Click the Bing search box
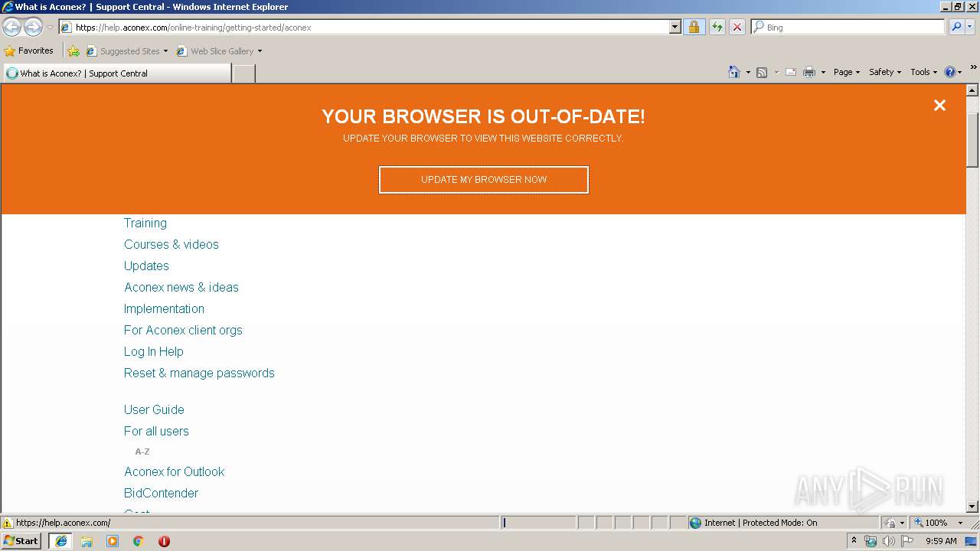The height and width of the screenshot is (551, 980). click(x=848, y=28)
